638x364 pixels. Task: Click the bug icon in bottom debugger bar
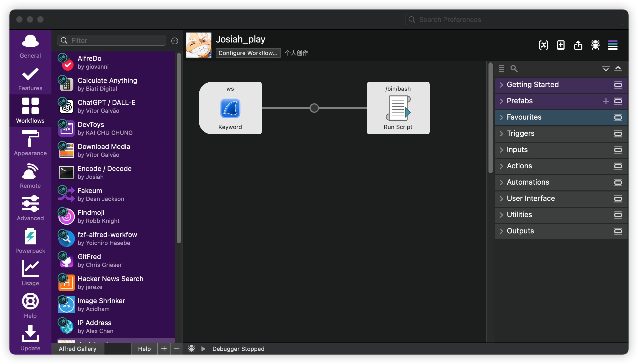click(192, 349)
